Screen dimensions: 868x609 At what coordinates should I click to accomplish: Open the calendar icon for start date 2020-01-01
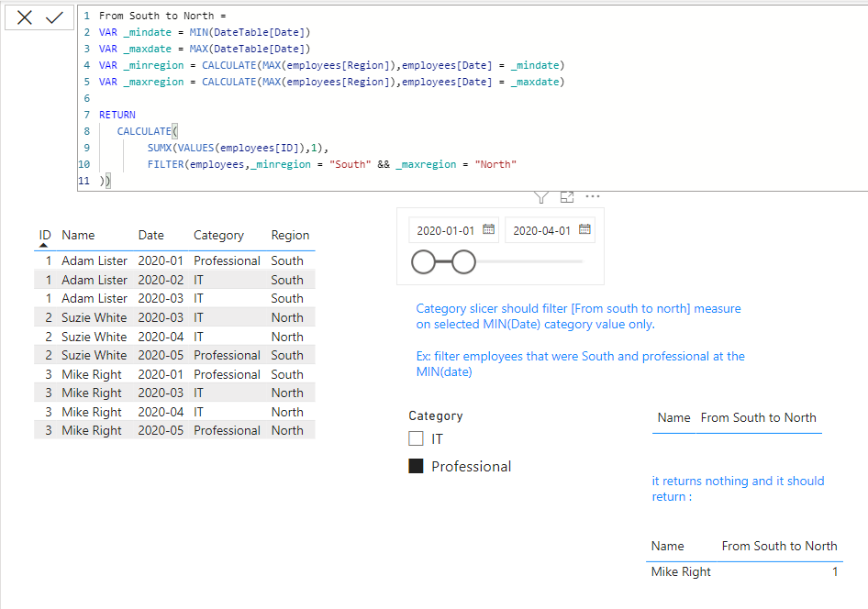[488, 229]
